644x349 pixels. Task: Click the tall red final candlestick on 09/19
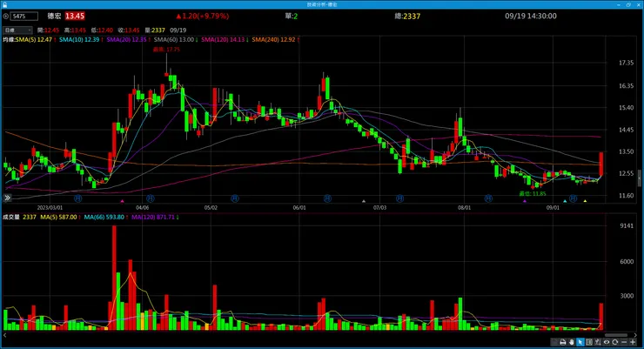click(x=600, y=164)
